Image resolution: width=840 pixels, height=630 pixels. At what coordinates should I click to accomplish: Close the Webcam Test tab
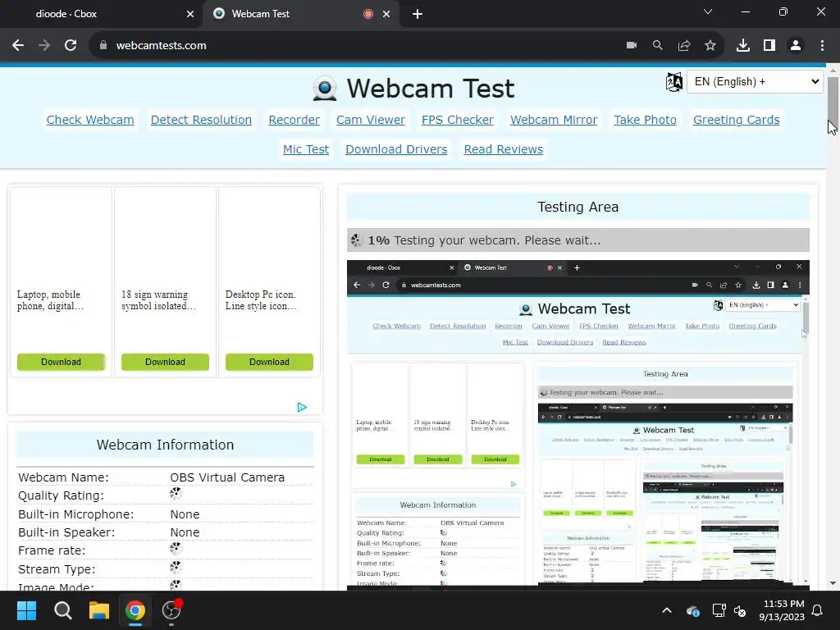click(386, 14)
